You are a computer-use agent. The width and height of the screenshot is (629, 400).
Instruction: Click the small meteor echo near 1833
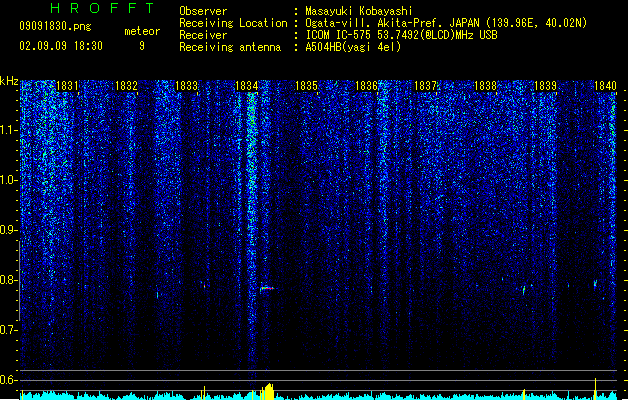click(205, 286)
